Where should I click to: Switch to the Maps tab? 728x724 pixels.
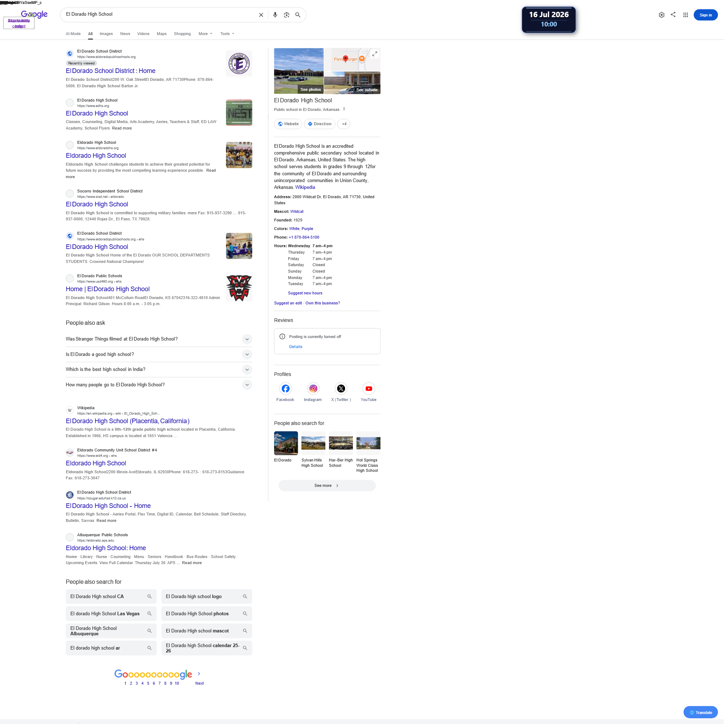(162, 34)
